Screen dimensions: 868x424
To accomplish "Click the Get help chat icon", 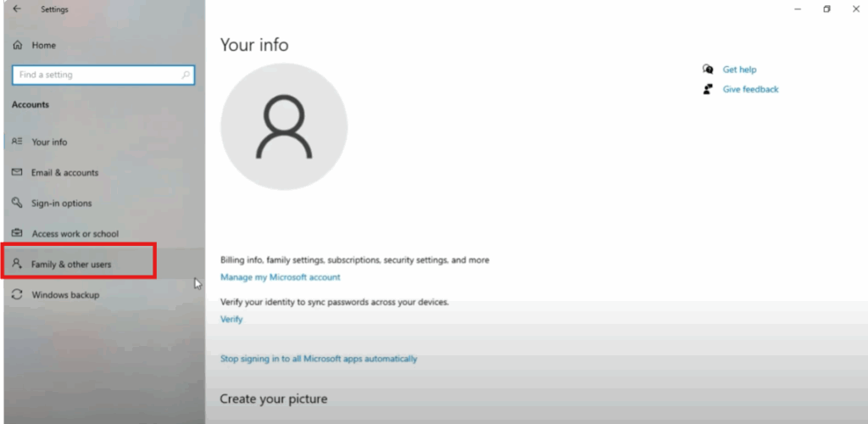I will point(708,70).
